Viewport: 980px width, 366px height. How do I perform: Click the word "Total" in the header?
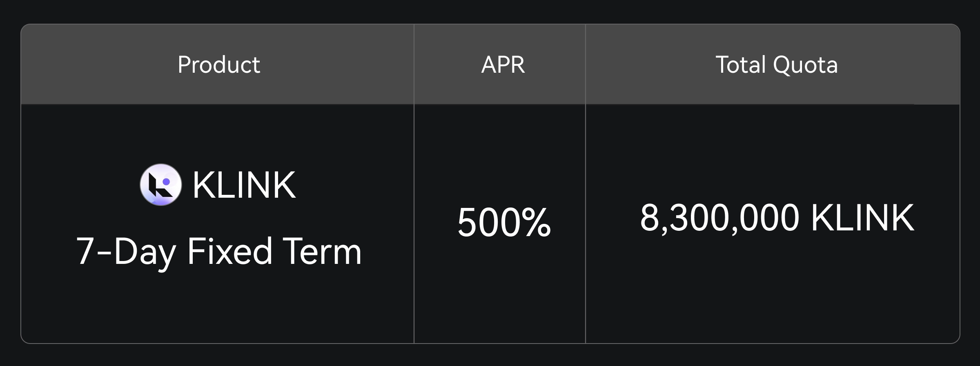point(741,65)
